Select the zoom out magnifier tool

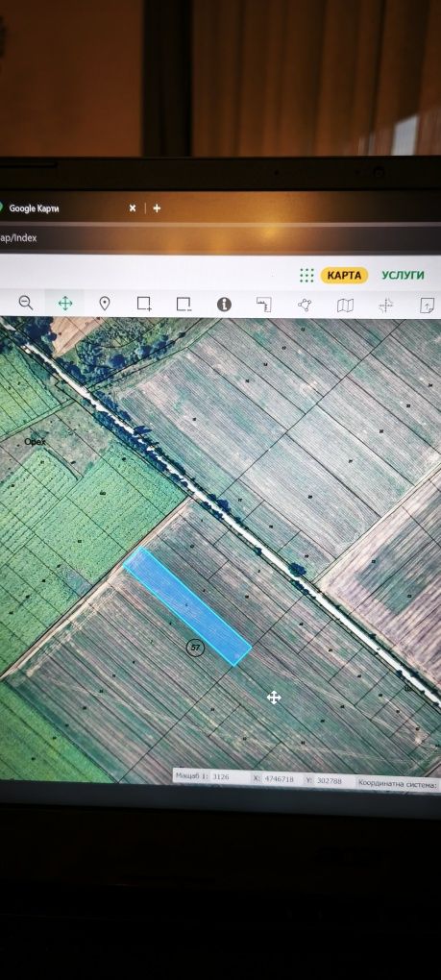click(x=26, y=303)
